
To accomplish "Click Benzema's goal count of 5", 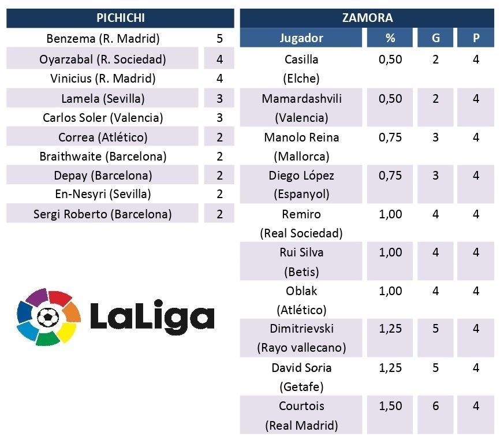I will 219,39.
